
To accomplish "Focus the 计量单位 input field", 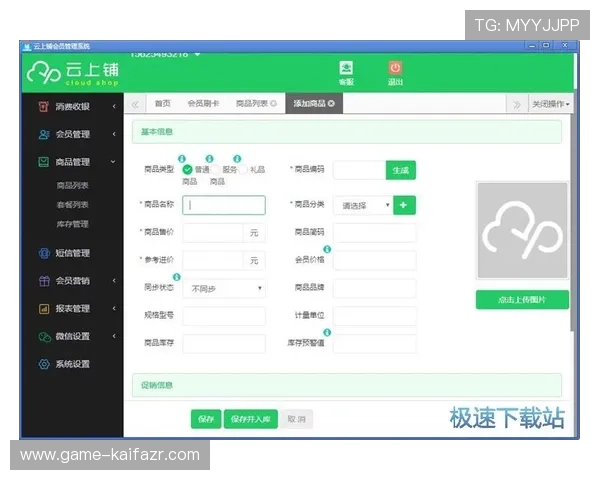I will click(375, 316).
